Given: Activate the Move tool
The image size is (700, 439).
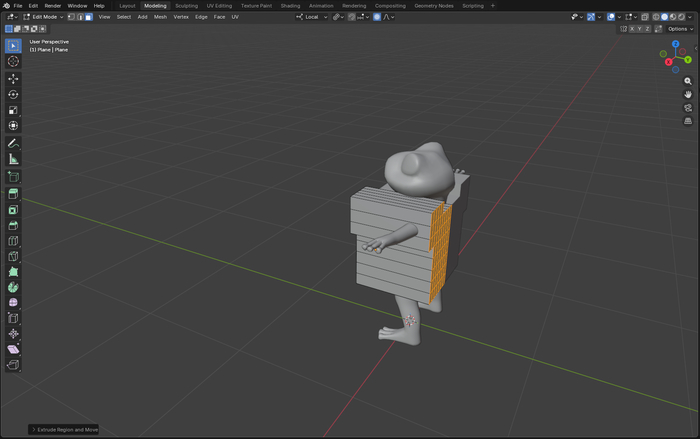Looking at the screenshot, I should click(13, 78).
